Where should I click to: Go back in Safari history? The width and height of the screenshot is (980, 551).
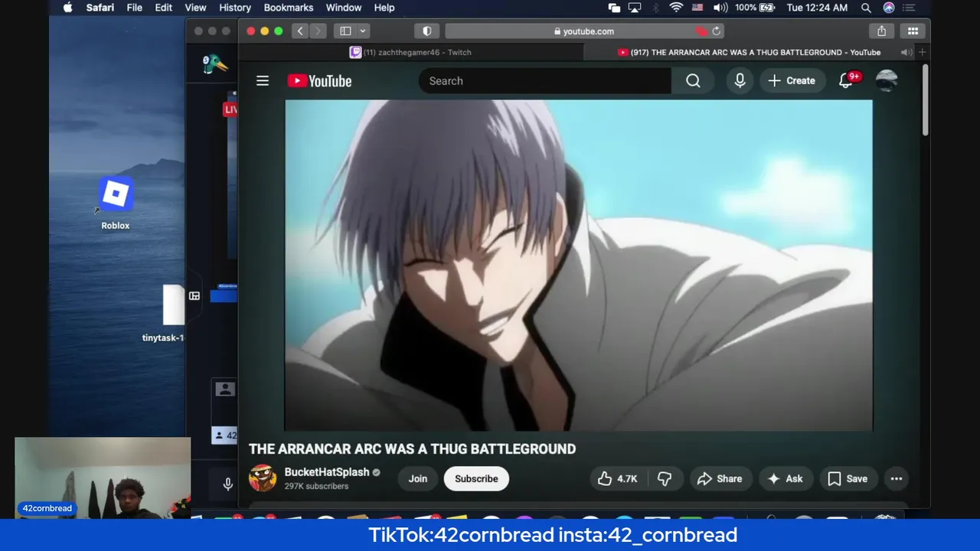pos(300,31)
